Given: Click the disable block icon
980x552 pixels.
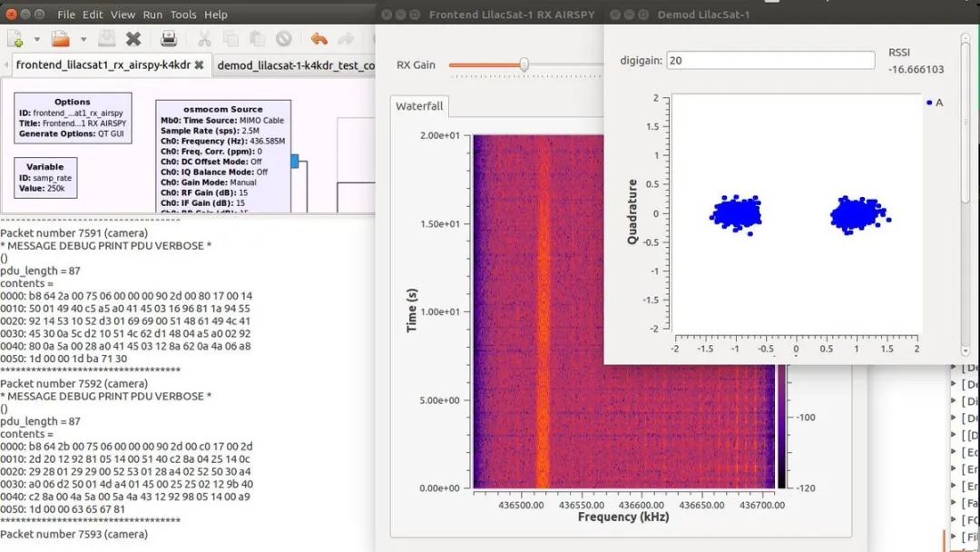Looking at the screenshot, I should click(x=284, y=39).
